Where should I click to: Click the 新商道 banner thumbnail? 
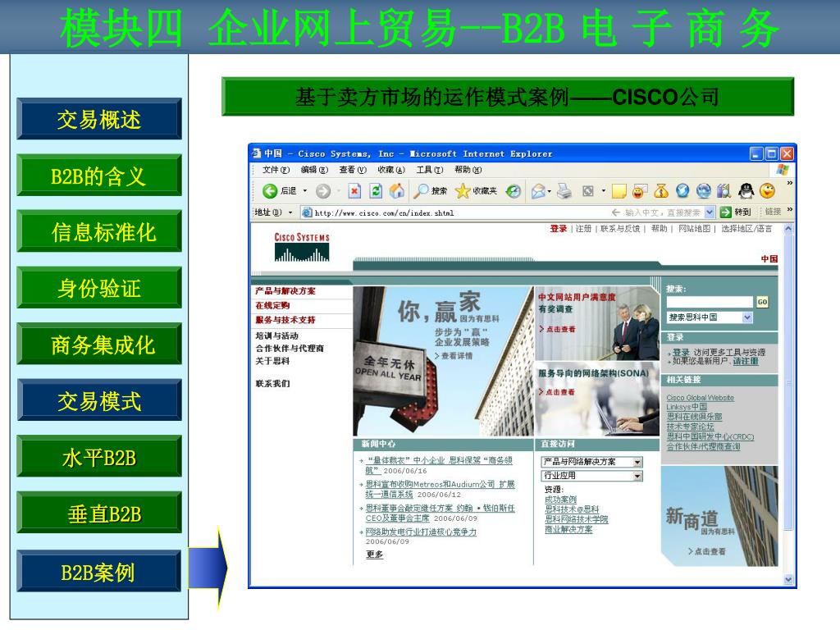coord(719,517)
